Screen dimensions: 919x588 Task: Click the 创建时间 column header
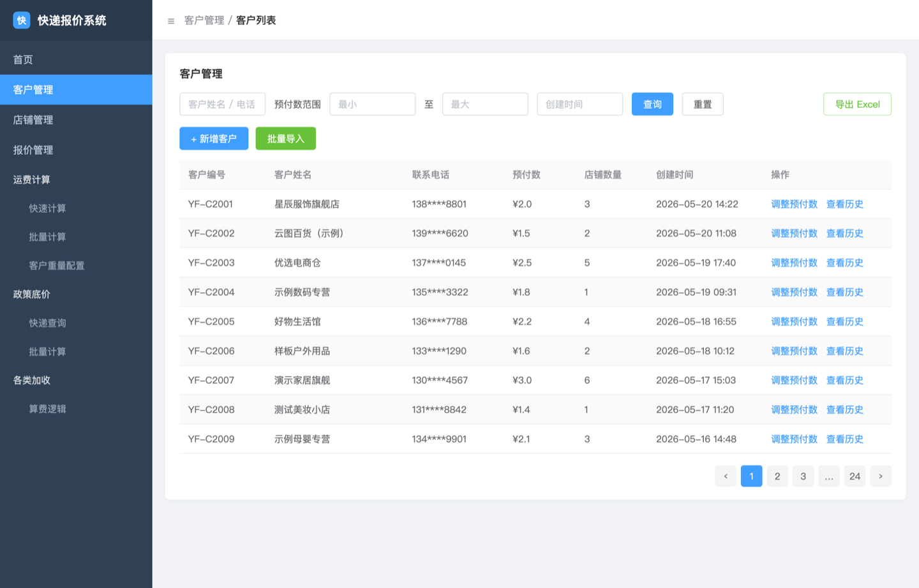click(675, 175)
